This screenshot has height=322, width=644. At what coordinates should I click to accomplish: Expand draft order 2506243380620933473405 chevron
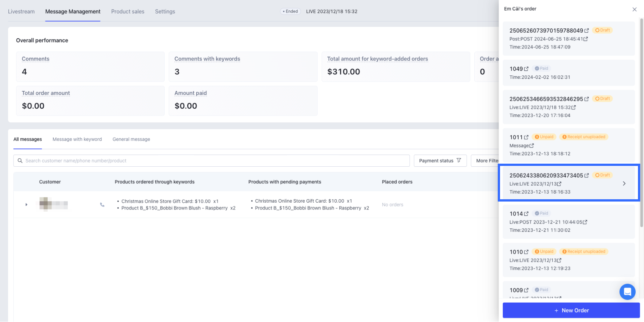pyautogui.click(x=624, y=184)
